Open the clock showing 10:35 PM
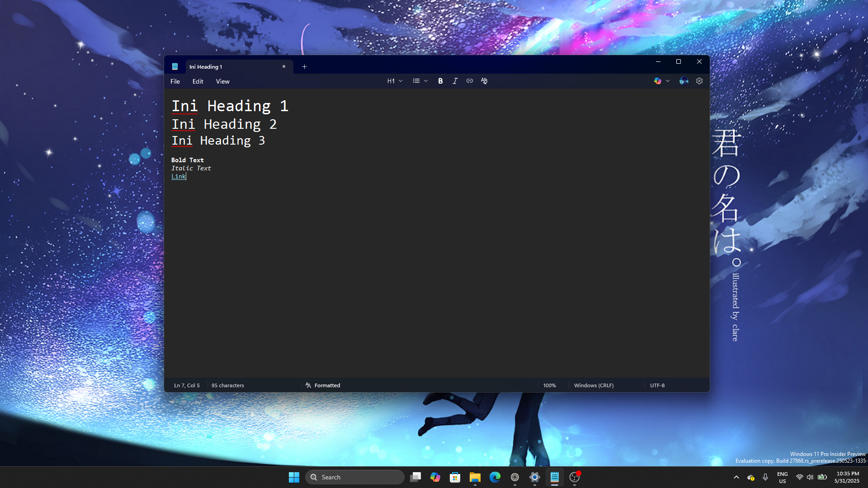Image resolution: width=868 pixels, height=488 pixels. coord(848,477)
